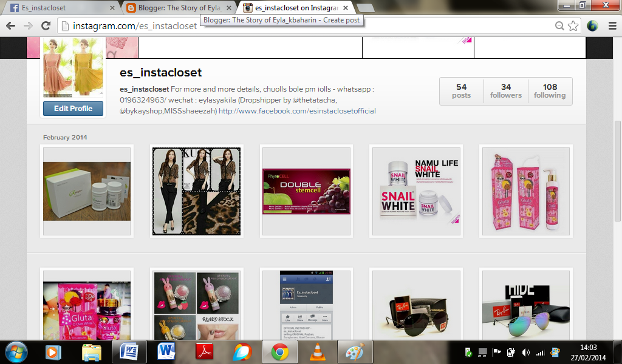The height and width of the screenshot is (364, 622).
Task: Open VLC media player from taskbar
Action: pos(317,352)
